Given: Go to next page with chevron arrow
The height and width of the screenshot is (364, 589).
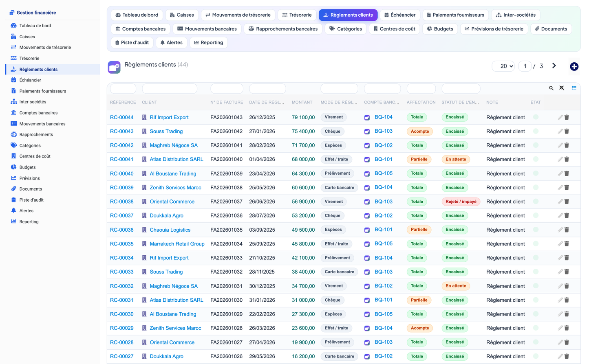Looking at the screenshot, I should click(554, 66).
